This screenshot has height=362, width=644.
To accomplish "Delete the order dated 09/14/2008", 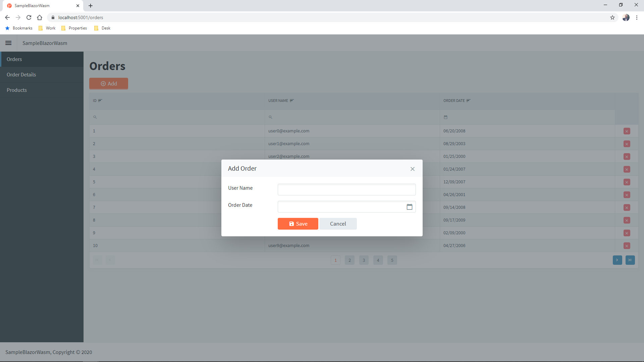I will pyautogui.click(x=627, y=207).
